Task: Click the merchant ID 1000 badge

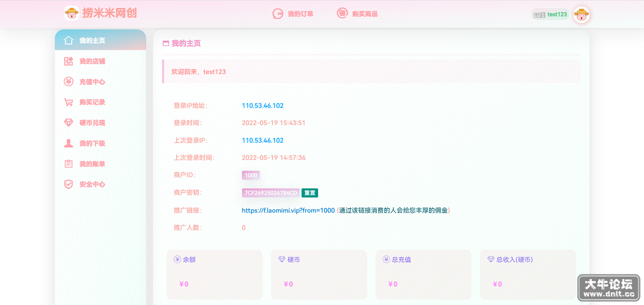Action: click(251, 175)
